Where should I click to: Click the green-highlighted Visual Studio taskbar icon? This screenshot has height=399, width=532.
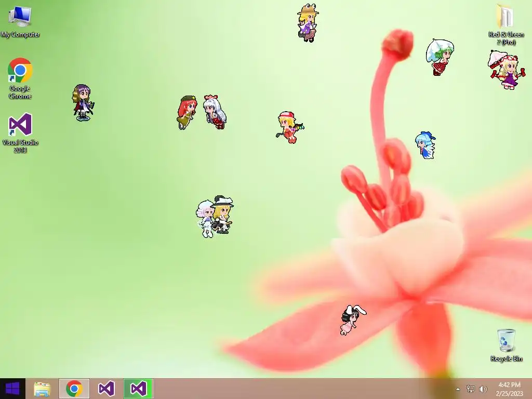[138, 389]
